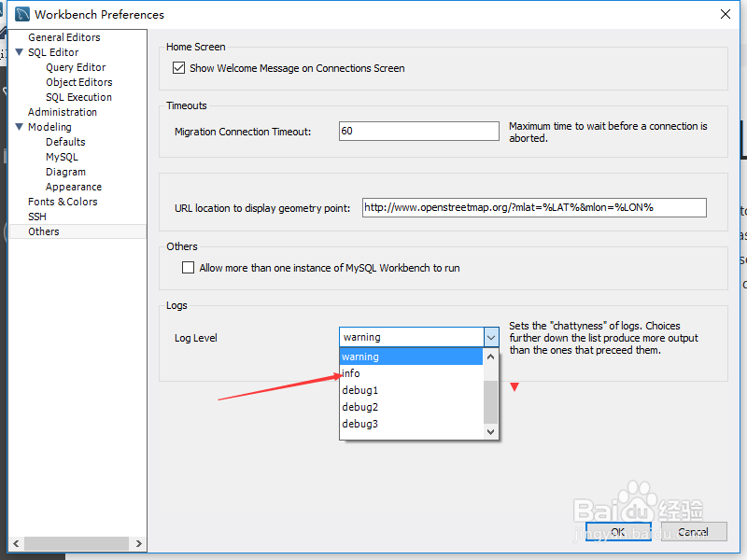747x560 pixels.
Task: Open SQL Execution preferences page
Action: click(x=78, y=97)
